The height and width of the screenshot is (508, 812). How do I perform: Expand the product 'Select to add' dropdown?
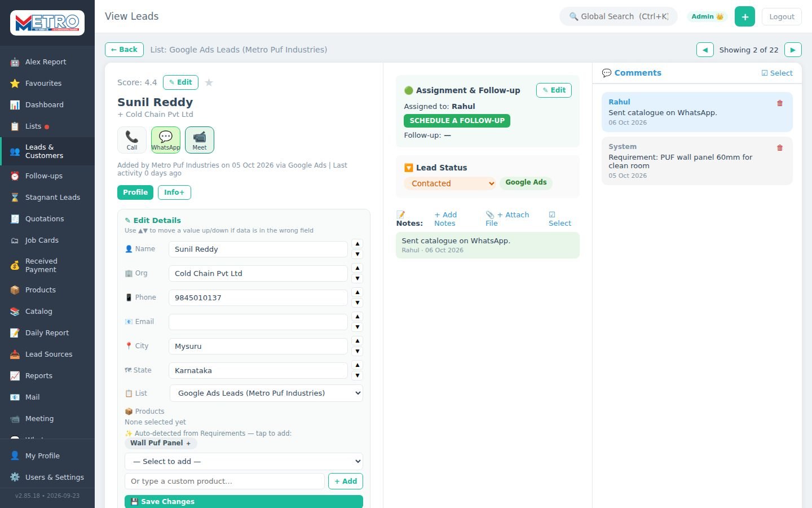(244, 461)
